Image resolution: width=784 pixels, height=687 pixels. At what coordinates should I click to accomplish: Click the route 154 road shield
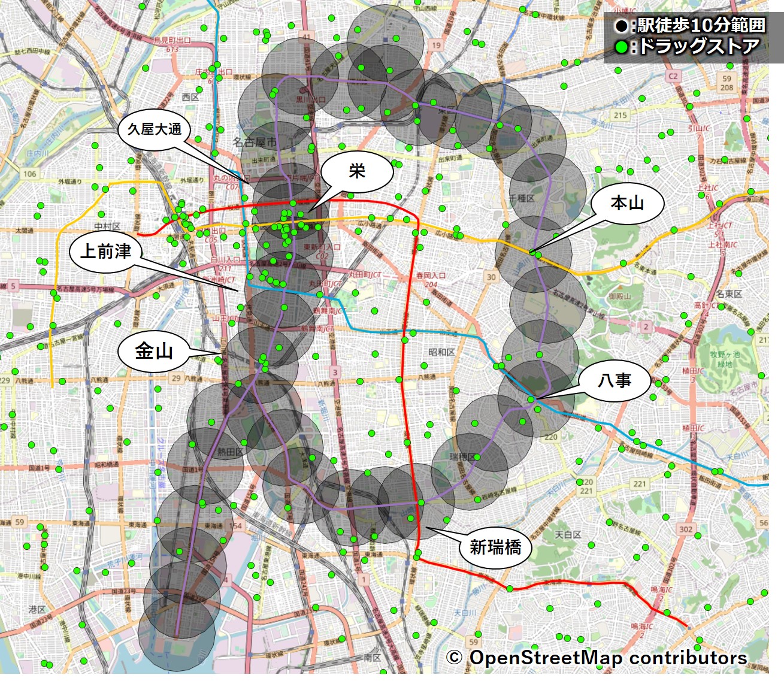point(235,526)
